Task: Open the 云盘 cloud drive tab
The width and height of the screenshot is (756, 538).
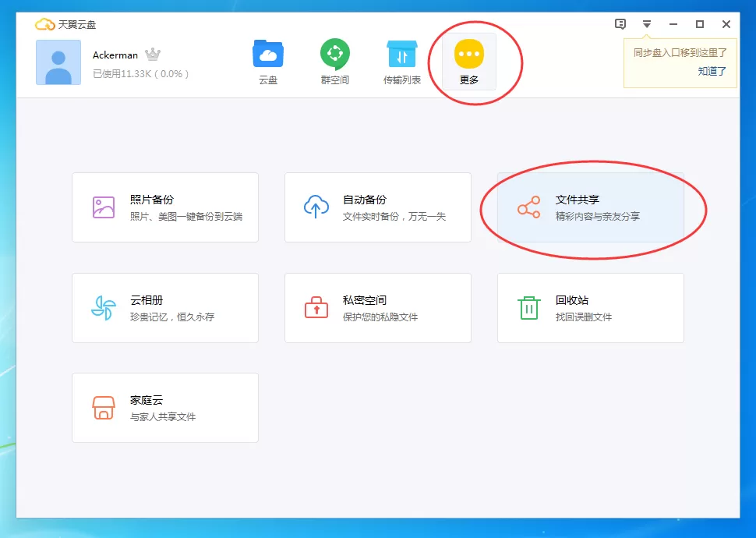Action: click(268, 62)
